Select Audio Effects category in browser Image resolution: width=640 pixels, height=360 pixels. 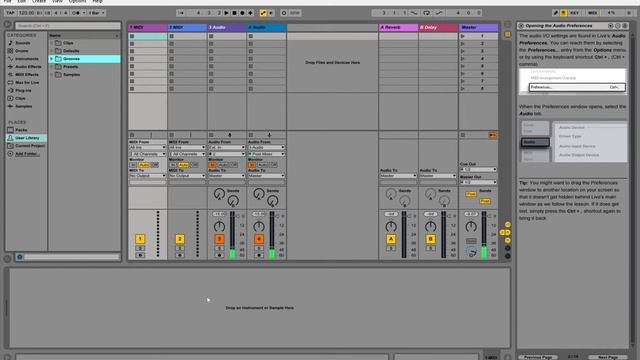pyautogui.click(x=28, y=67)
